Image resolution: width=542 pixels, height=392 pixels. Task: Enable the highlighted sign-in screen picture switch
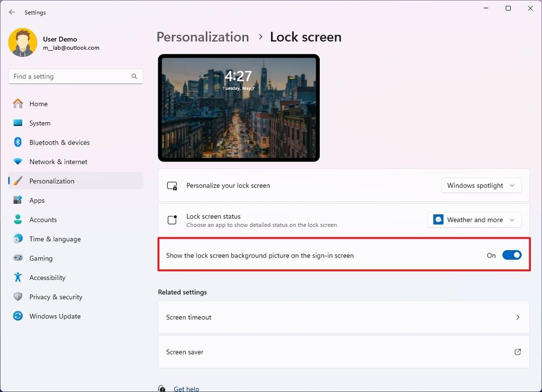511,254
